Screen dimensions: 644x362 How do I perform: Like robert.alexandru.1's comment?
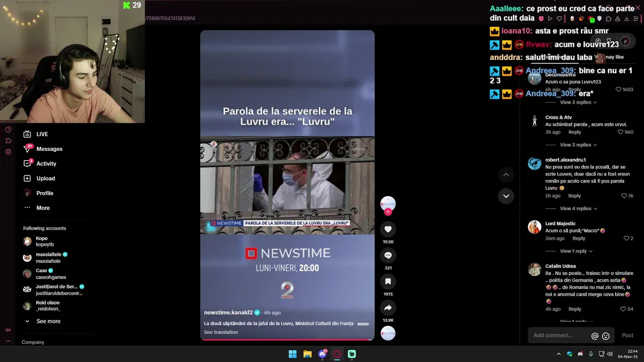[x=624, y=196]
